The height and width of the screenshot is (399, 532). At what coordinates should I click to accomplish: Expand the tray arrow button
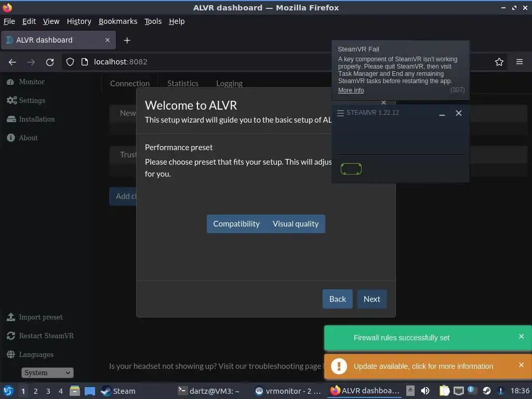pyautogui.click(x=410, y=391)
